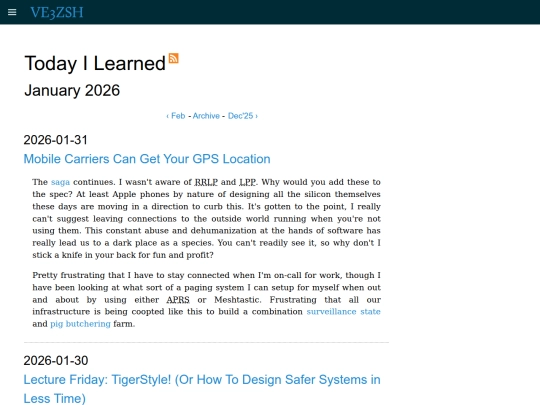Open the hamburger menu icon
Screen dimensions: 540x405
(12, 12)
